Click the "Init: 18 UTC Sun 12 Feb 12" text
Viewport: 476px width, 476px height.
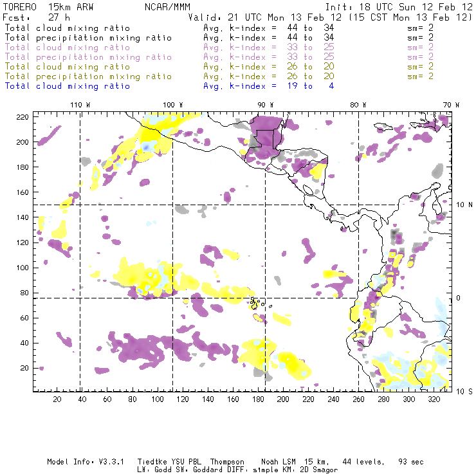399,7
